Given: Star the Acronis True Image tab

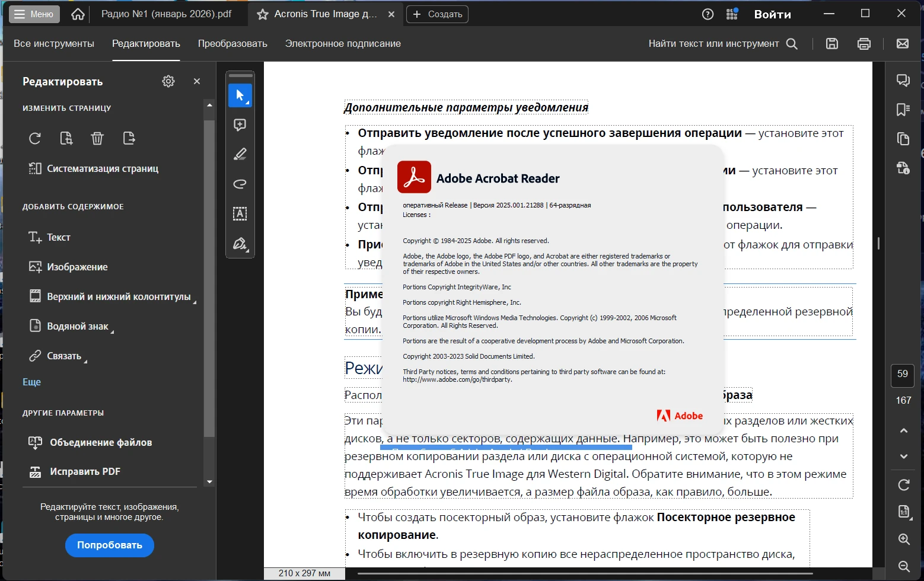Looking at the screenshot, I should click(262, 14).
